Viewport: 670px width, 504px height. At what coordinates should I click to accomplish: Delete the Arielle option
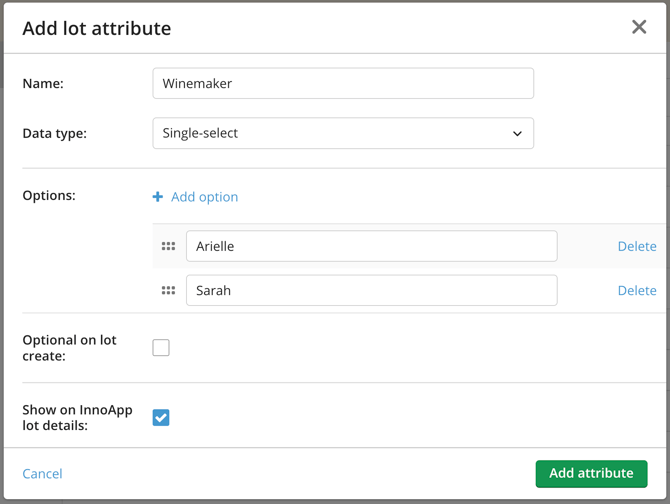(636, 246)
